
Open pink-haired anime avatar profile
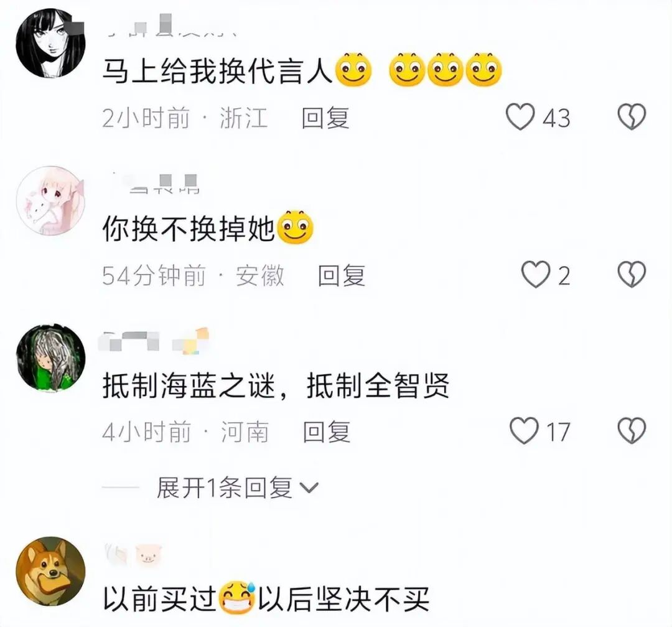pyautogui.click(x=50, y=200)
